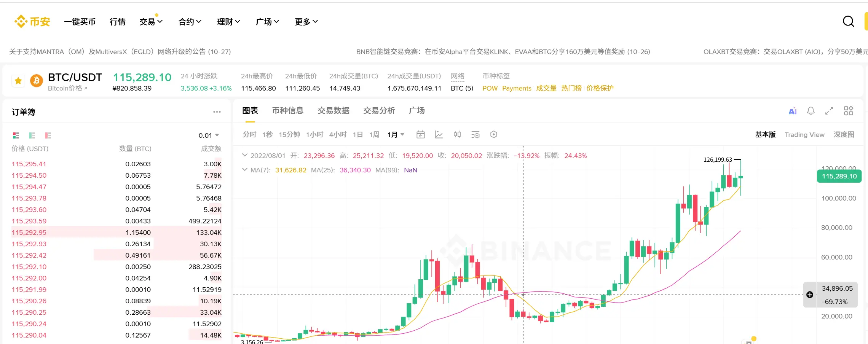
Task: Select the 分时 chart interval
Action: [249, 134]
